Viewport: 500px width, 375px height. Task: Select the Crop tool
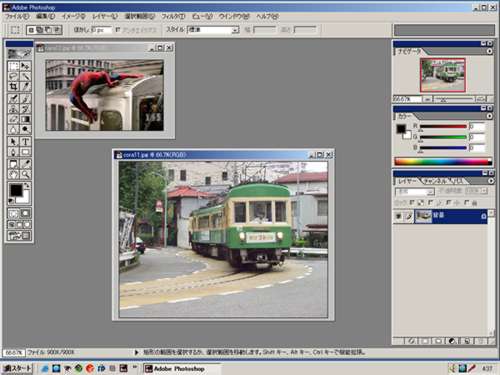point(13,87)
